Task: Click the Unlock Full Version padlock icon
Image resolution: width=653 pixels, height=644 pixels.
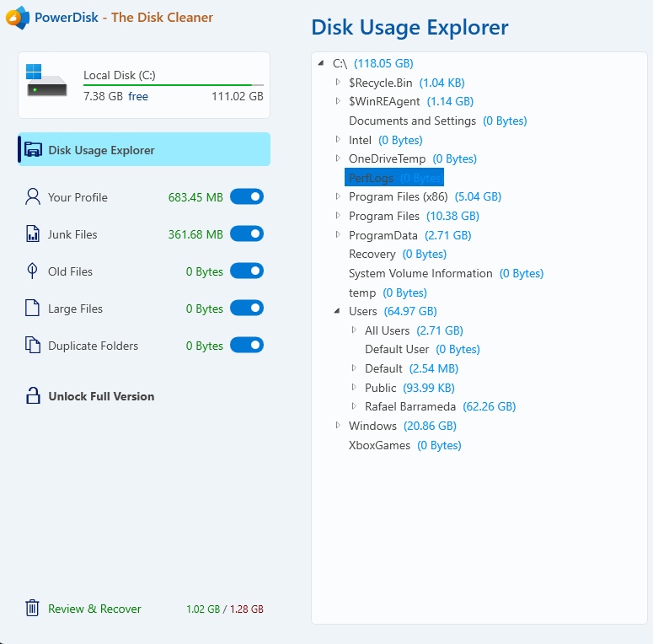Action: click(33, 395)
